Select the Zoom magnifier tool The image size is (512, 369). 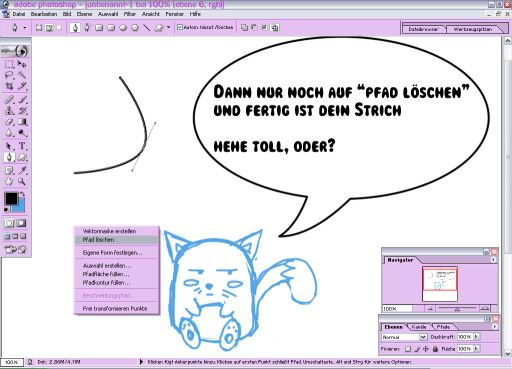pos(22,182)
